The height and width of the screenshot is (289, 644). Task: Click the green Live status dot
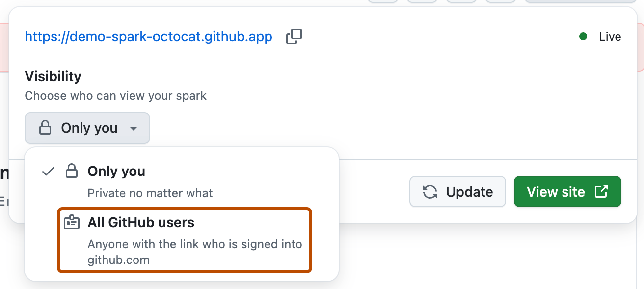pos(583,36)
